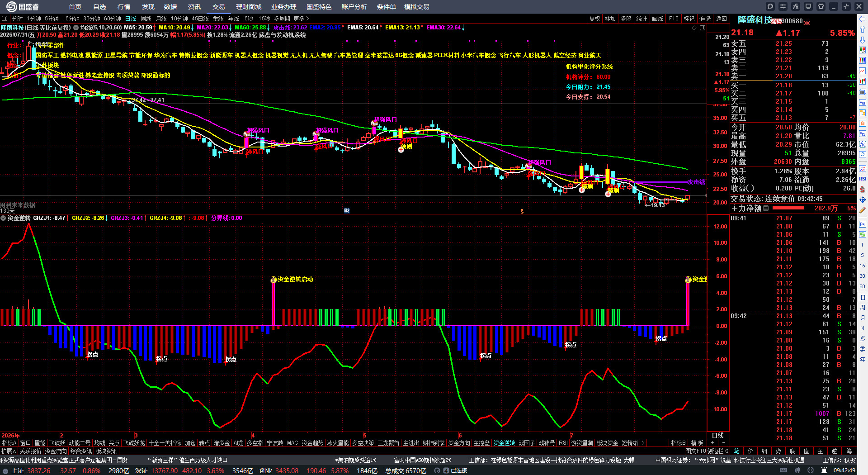Expand 更多 period options
Screen dimensions: 868x475
click(301, 19)
